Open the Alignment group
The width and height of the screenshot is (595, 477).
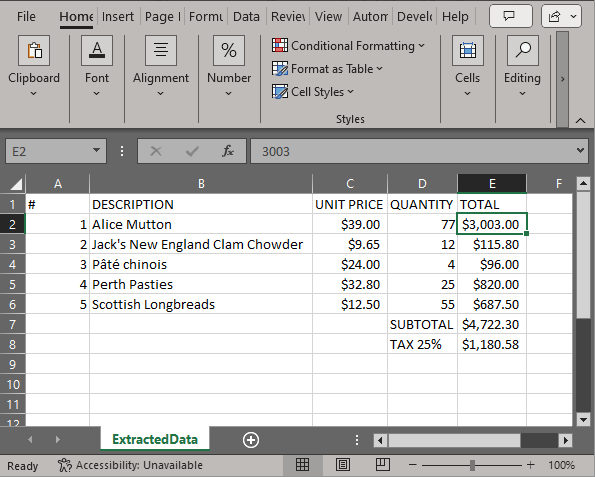coord(161,67)
